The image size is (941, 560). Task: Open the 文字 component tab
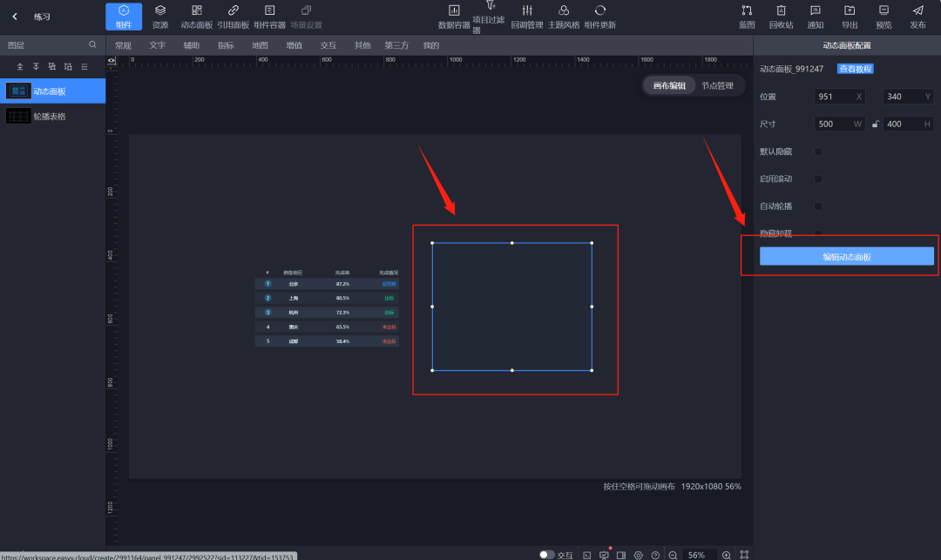157,45
